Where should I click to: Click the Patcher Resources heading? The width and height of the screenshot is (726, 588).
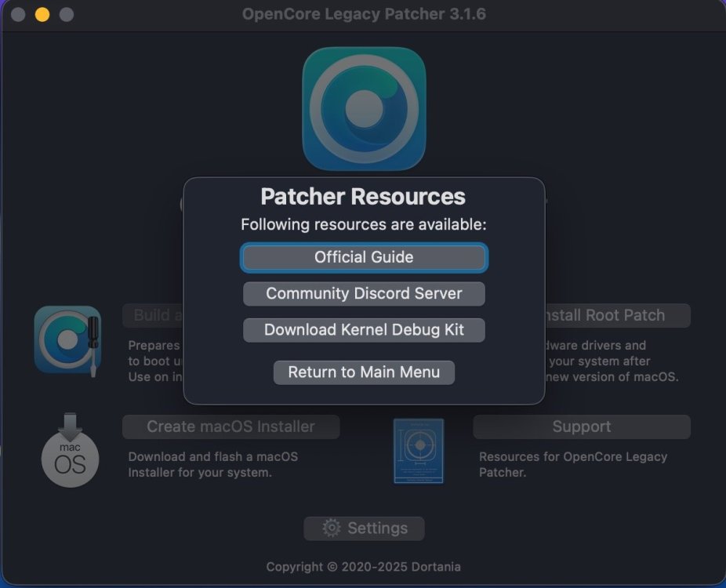point(363,196)
